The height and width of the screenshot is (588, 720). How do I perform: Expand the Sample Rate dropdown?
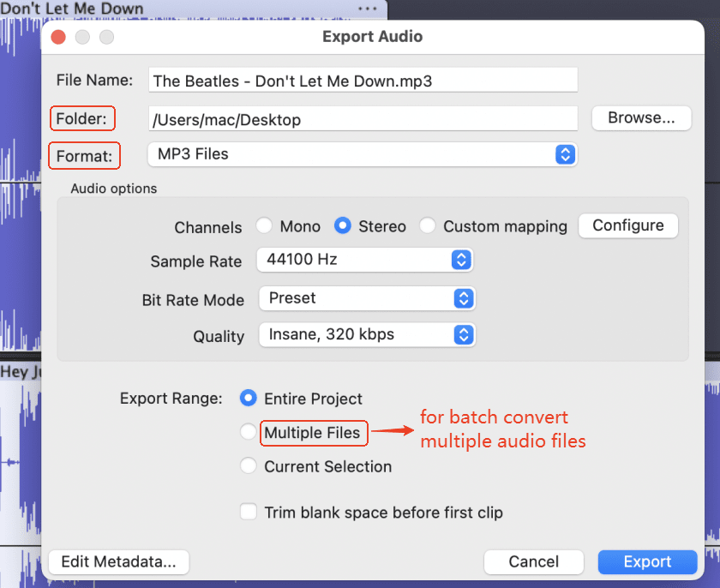(x=365, y=260)
